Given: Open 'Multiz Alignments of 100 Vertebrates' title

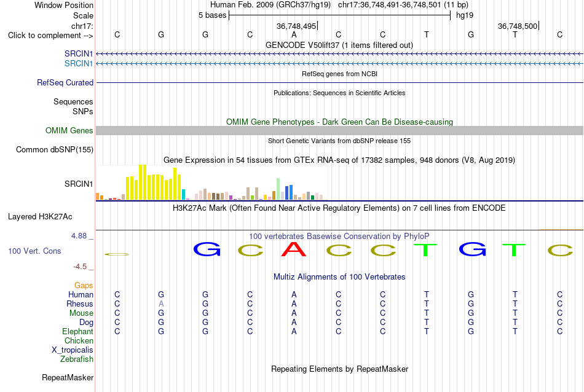Looking at the screenshot, I should pyautogui.click(x=339, y=276).
